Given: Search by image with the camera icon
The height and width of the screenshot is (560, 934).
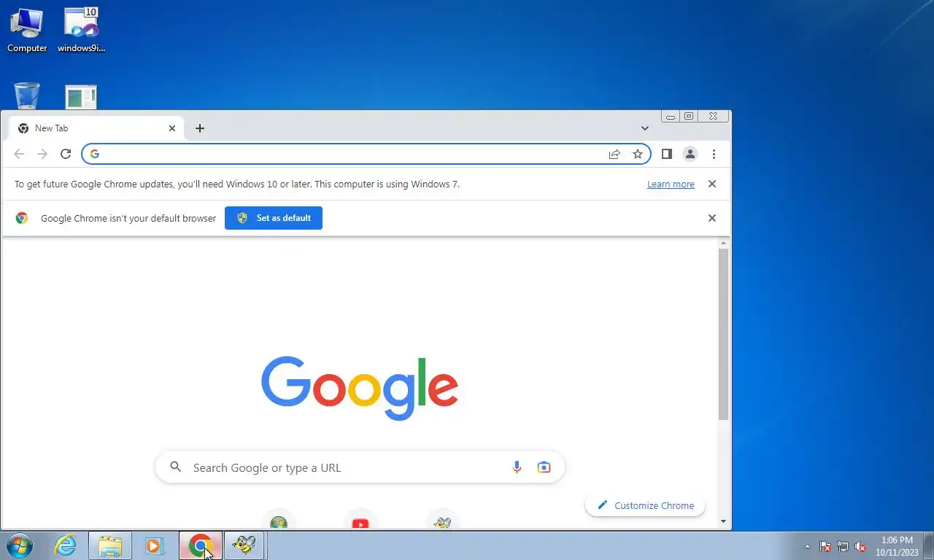Looking at the screenshot, I should click(x=544, y=467).
